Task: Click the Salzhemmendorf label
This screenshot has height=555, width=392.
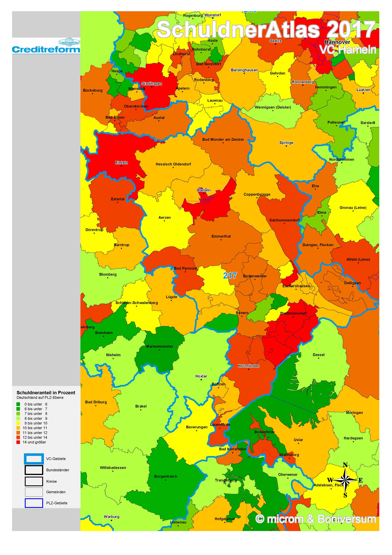Action: pyautogui.click(x=285, y=220)
